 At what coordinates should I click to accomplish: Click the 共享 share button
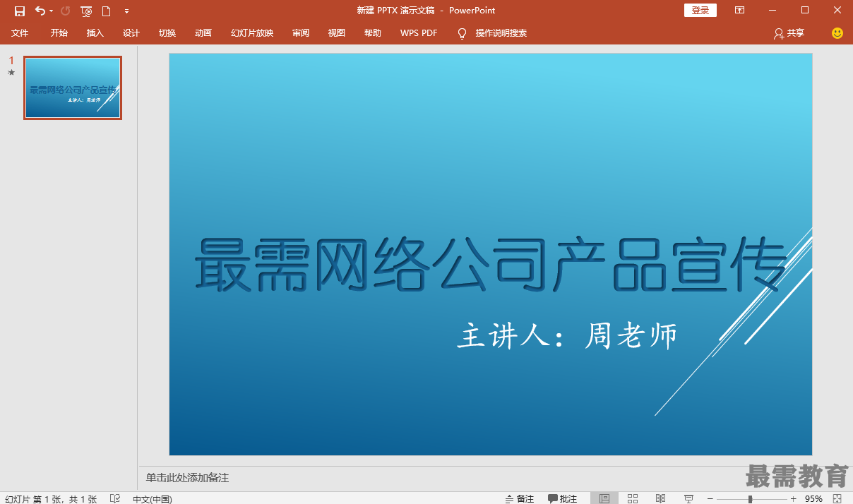coord(789,33)
